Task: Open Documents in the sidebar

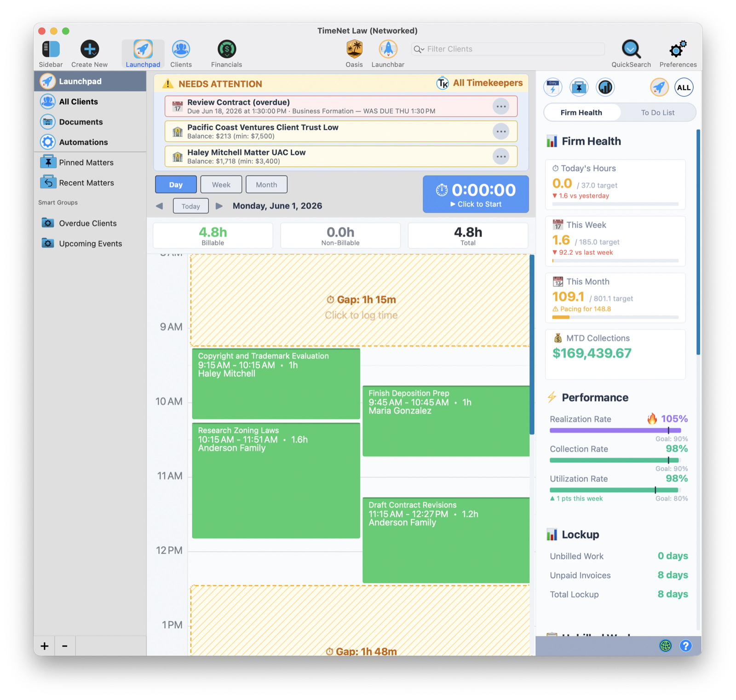Action: (90, 122)
